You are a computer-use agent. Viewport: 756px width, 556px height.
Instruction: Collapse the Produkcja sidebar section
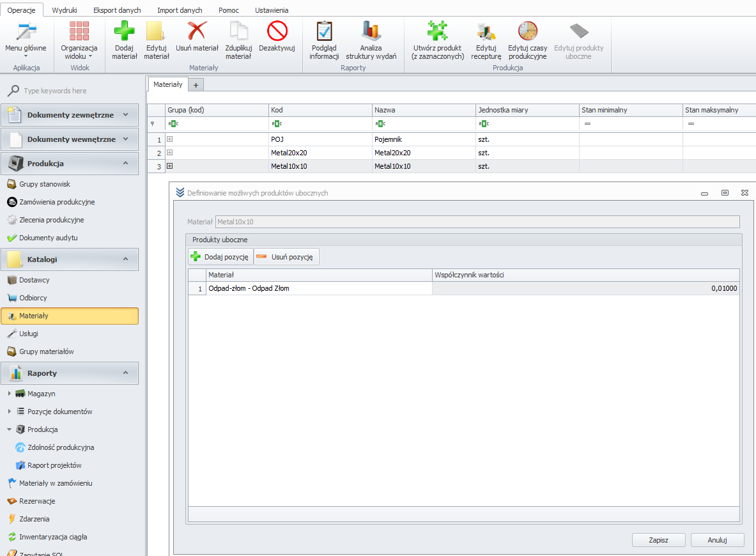tap(70, 164)
